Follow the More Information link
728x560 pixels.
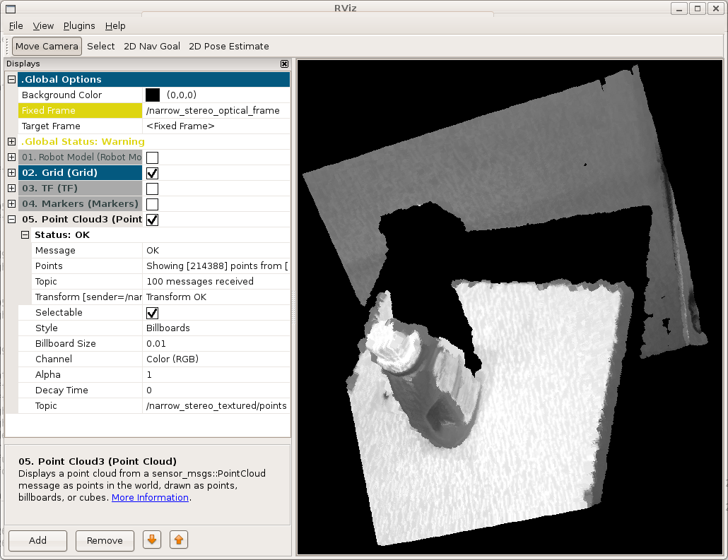pyautogui.click(x=150, y=497)
